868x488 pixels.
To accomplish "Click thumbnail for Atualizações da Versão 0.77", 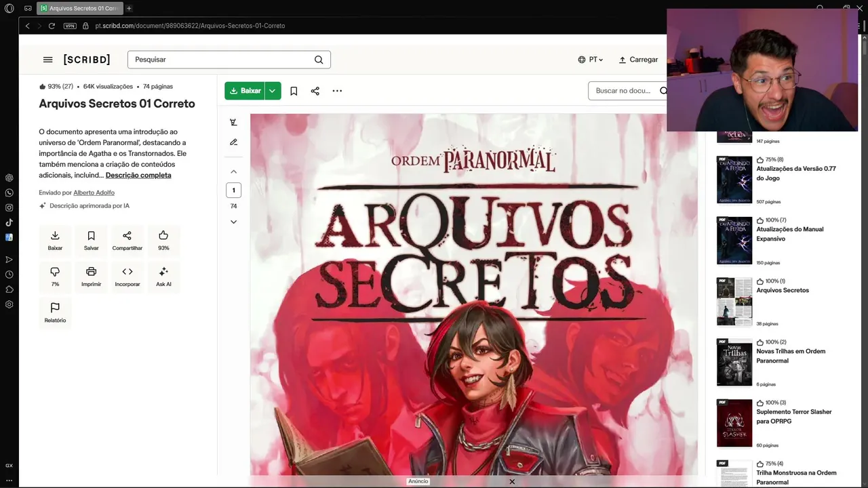I will pos(734,180).
